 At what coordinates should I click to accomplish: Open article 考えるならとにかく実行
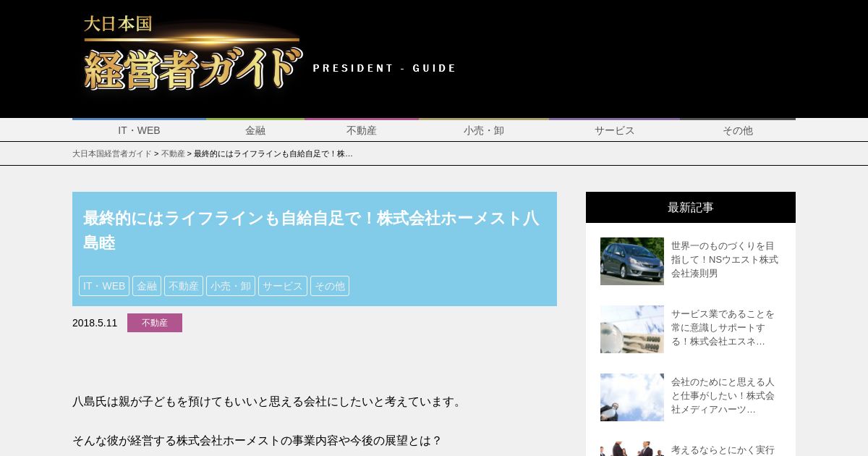click(x=723, y=449)
